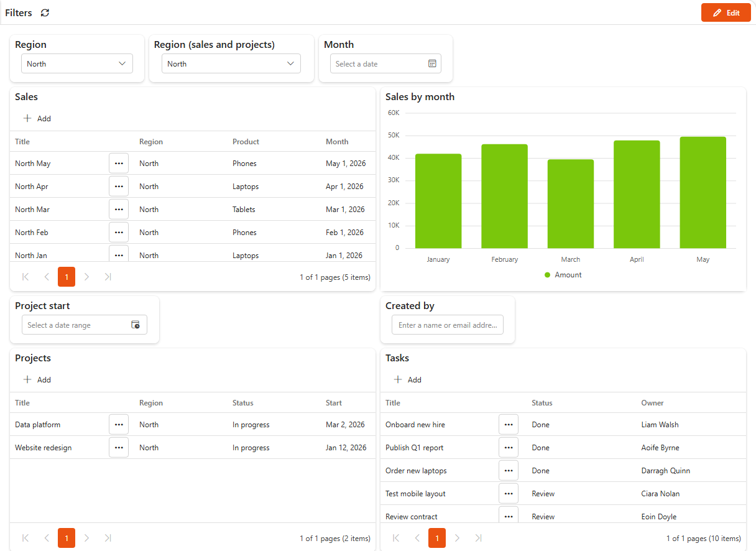Open the menu for Website redesign project

point(119,448)
